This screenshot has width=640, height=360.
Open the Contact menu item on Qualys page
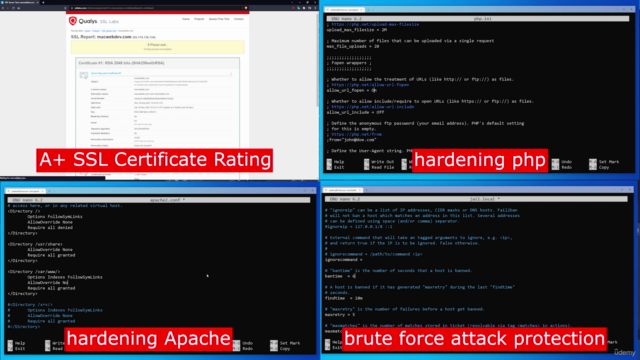pos(239,19)
